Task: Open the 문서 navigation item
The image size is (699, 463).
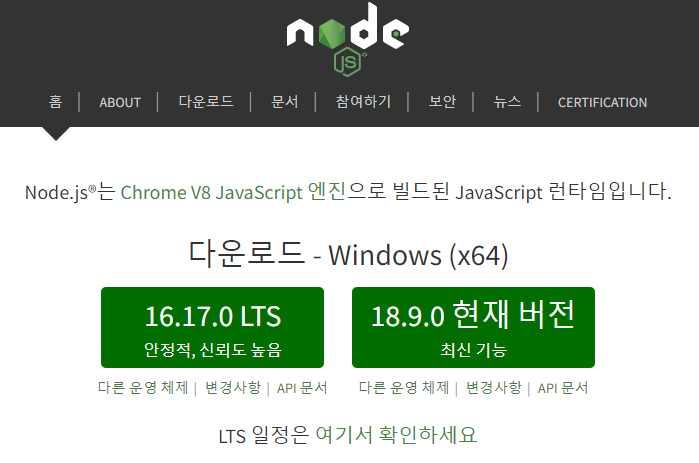Action: tap(284, 102)
